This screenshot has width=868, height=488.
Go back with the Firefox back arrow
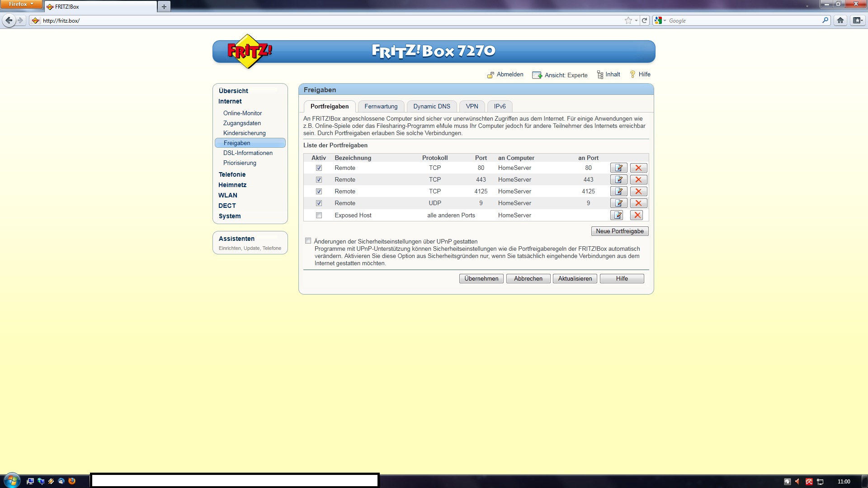9,20
